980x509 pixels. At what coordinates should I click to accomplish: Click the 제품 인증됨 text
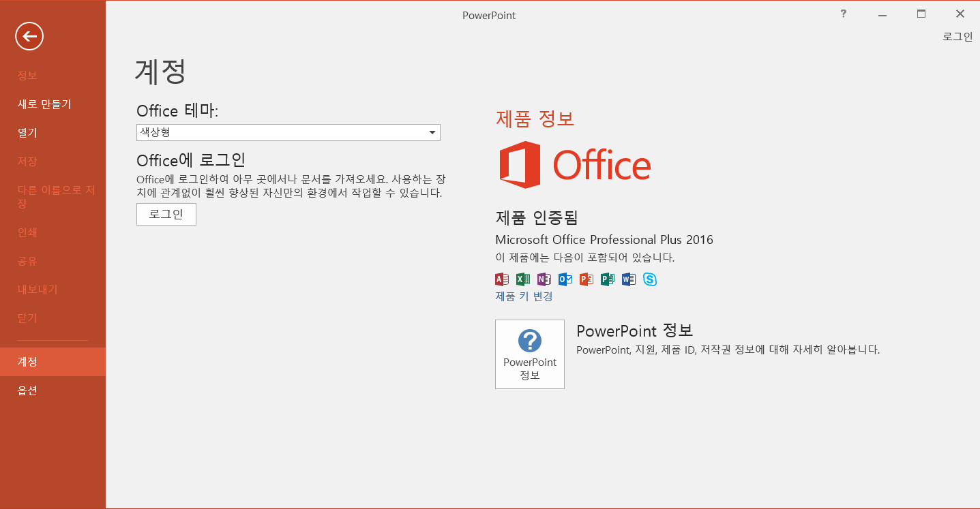point(537,218)
